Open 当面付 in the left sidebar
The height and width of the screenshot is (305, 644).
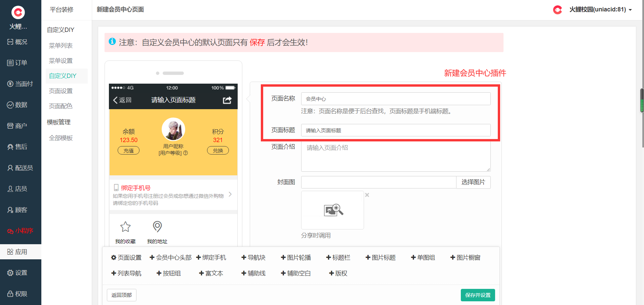[x=20, y=84]
